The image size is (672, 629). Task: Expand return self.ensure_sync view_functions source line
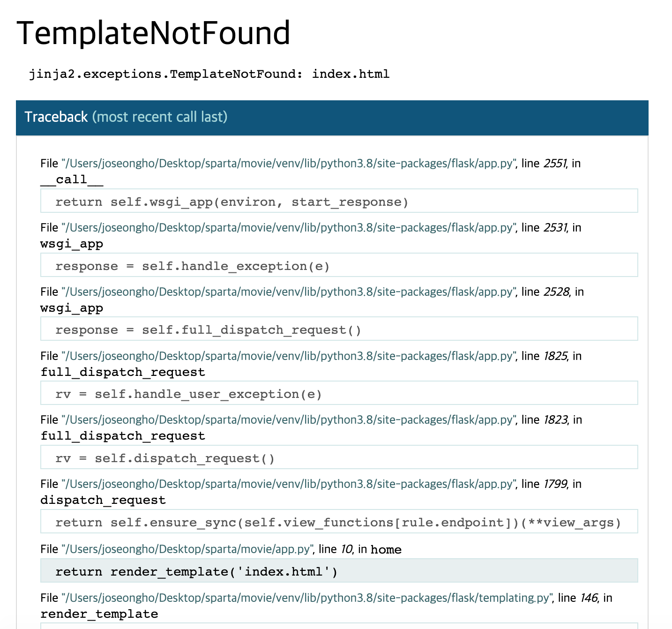click(339, 522)
